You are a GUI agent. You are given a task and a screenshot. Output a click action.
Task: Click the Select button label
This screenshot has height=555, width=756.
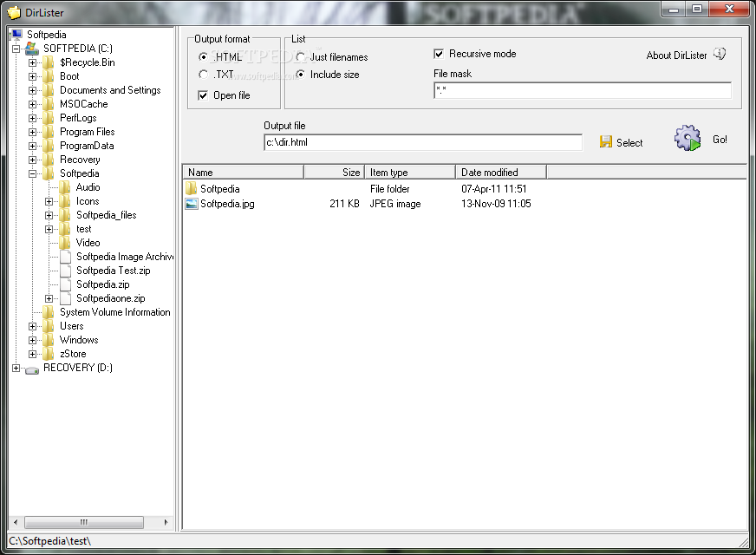pyautogui.click(x=629, y=143)
